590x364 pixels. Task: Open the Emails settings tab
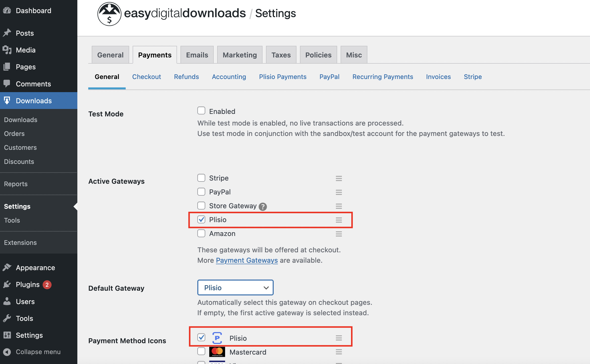pyautogui.click(x=197, y=55)
